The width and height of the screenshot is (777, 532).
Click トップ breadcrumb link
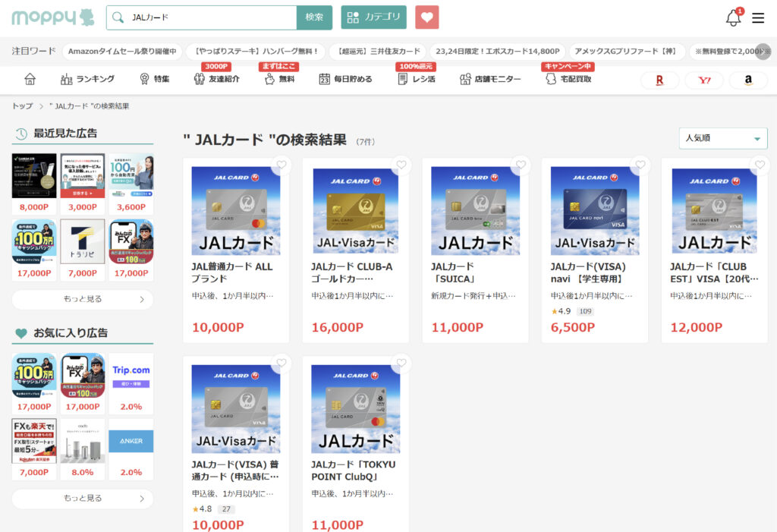[x=22, y=106]
